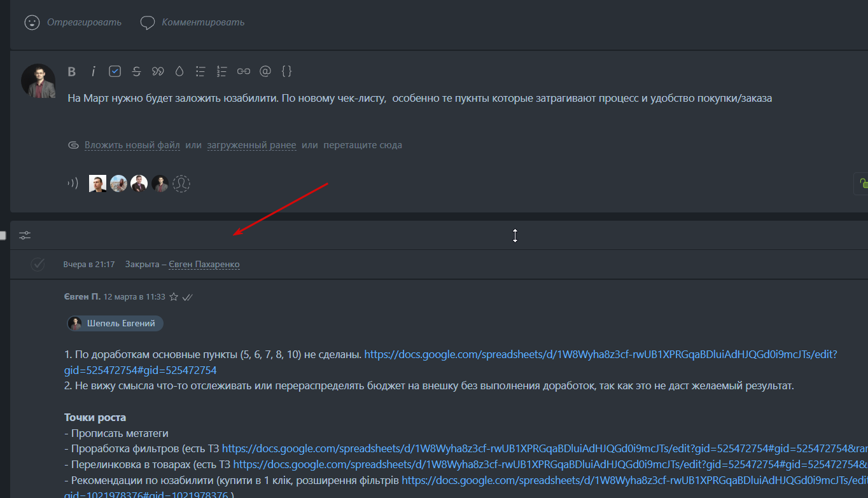The image size is (868, 498).
Task: Add a subscriber via dashed person icon
Action: click(x=181, y=184)
